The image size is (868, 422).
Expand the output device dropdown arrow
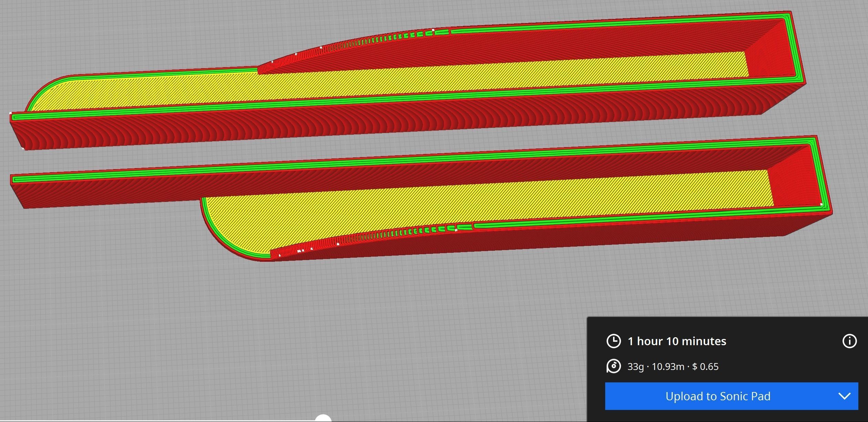pos(844,396)
